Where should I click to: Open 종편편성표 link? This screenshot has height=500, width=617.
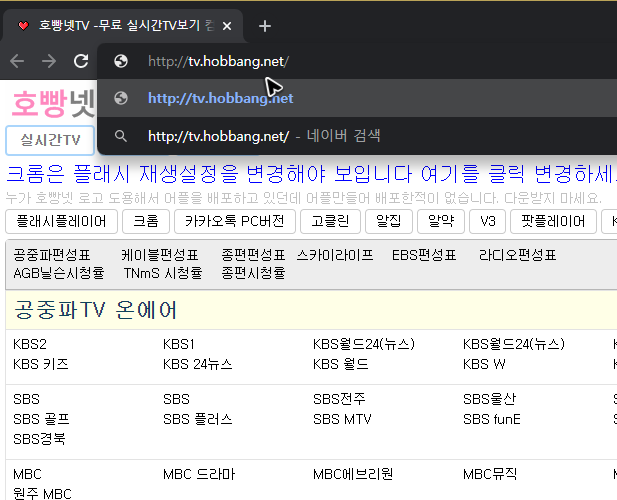click(x=253, y=255)
